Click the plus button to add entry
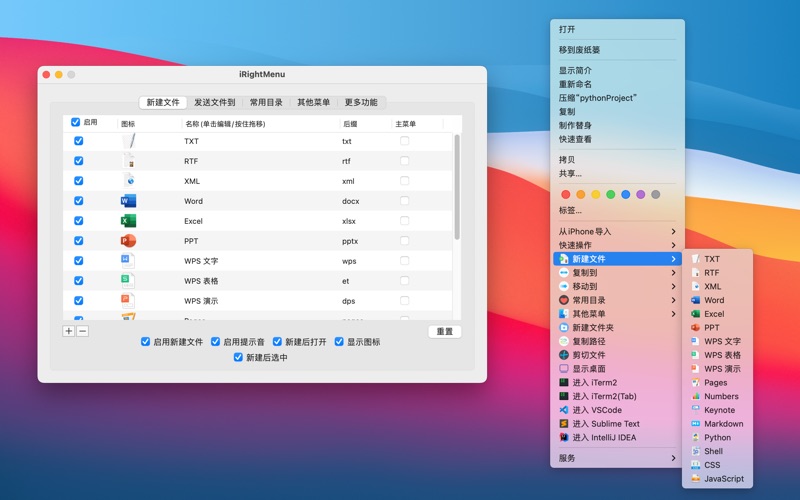Screen dimensions: 800x500 coord(68,331)
